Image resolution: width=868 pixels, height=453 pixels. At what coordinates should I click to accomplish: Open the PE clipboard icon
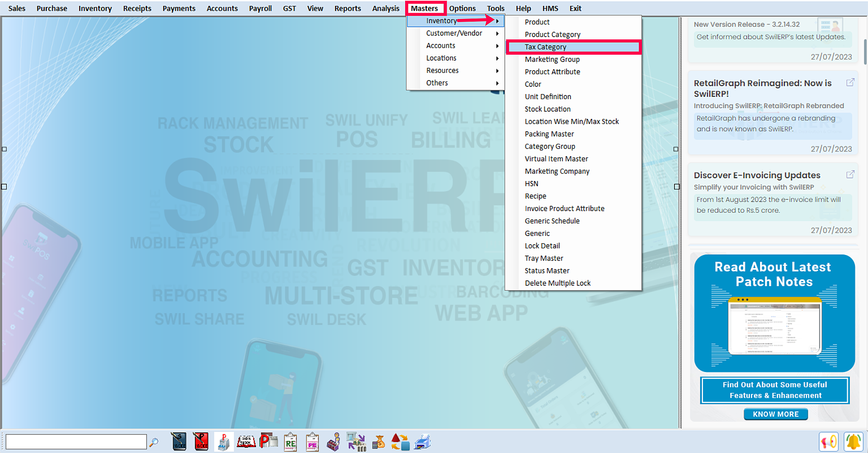tap(312, 442)
